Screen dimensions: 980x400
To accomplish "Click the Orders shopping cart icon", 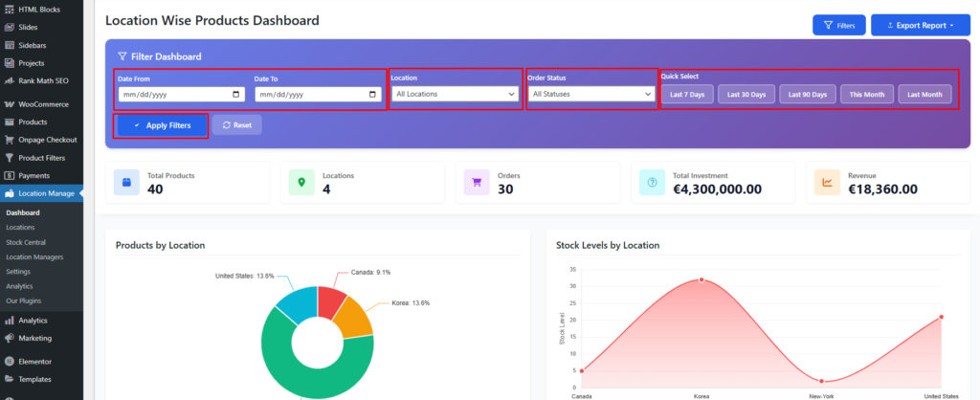I will click(x=477, y=182).
